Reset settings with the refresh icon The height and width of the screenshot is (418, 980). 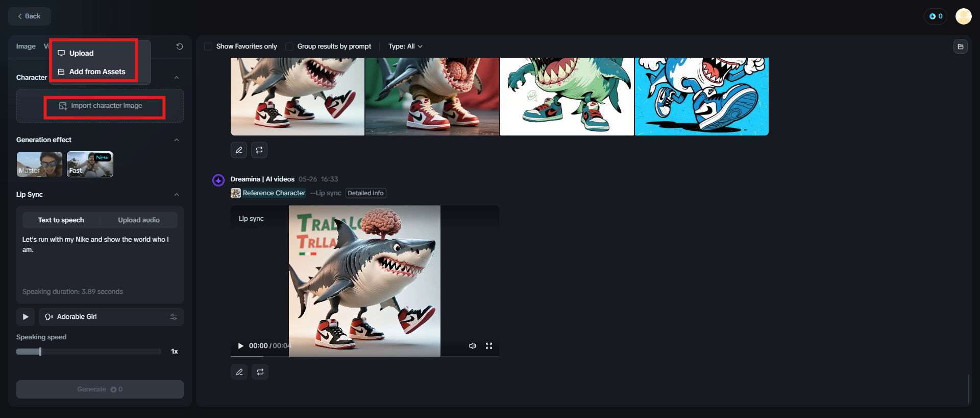coord(180,47)
